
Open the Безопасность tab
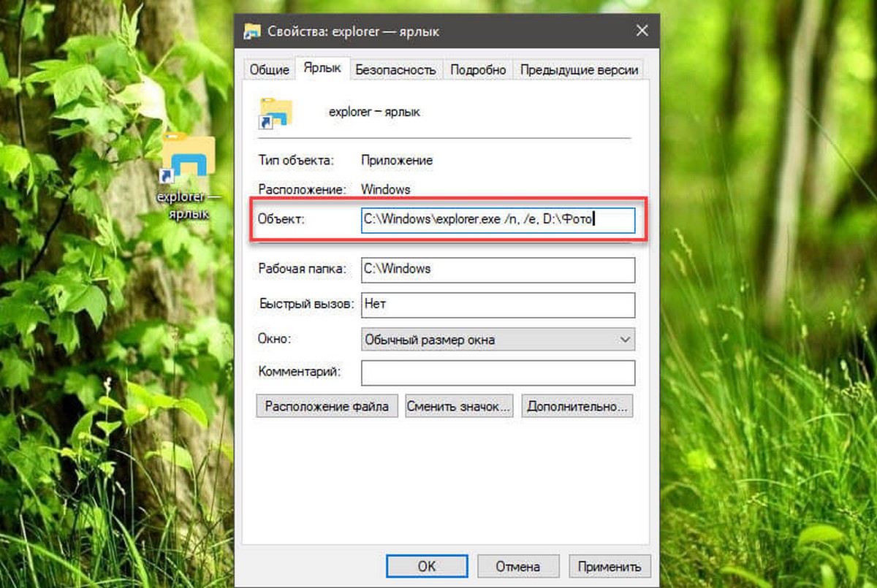point(395,70)
